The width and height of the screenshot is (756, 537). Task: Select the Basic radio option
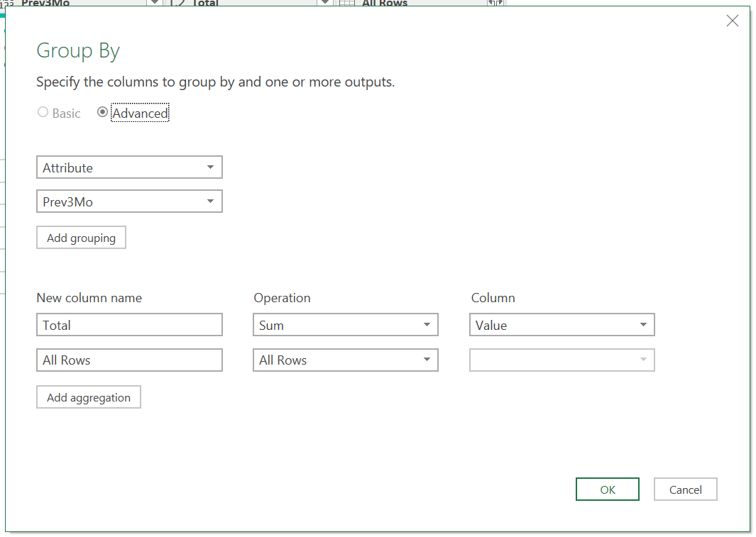43,112
